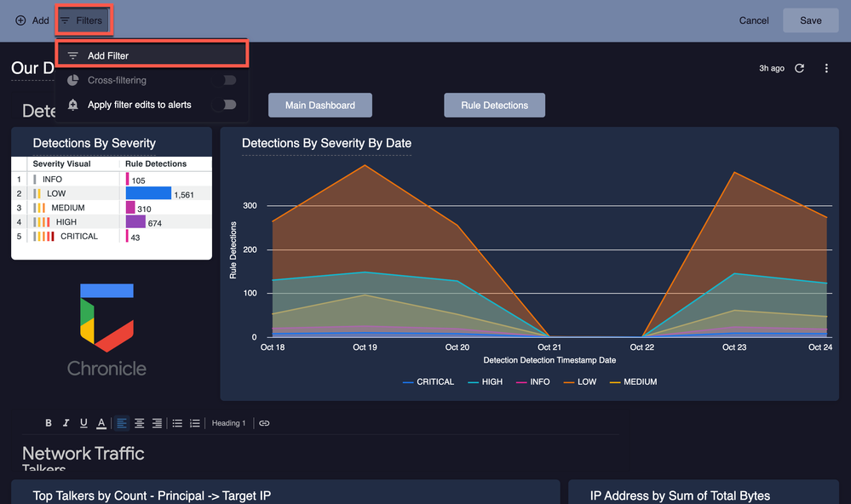Save the dashboard edits
Viewport: 851px width, 504px height.
(811, 20)
